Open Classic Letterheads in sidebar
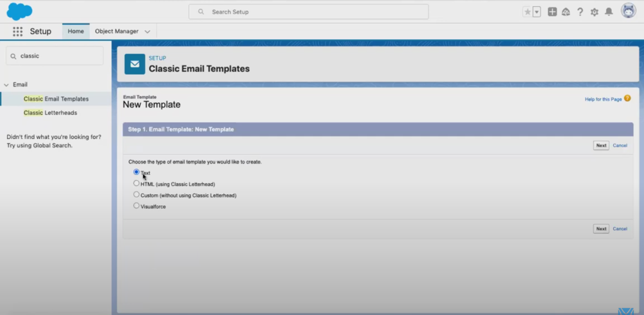The image size is (644, 315). point(50,113)
